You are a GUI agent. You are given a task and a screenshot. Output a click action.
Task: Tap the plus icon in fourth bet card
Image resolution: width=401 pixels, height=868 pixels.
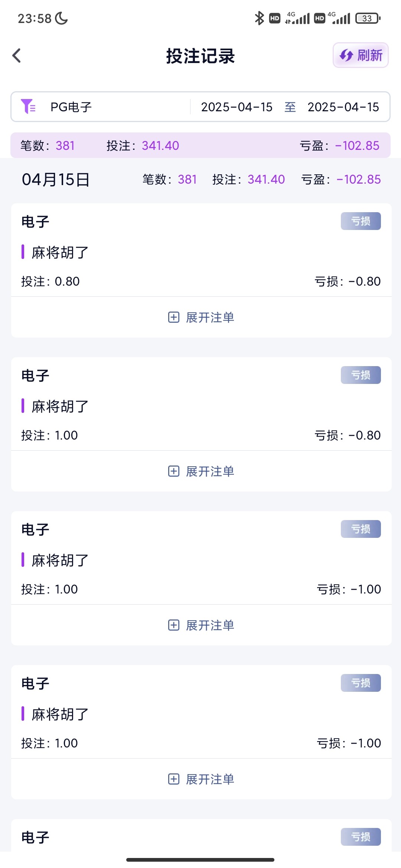tap(174, 779)
